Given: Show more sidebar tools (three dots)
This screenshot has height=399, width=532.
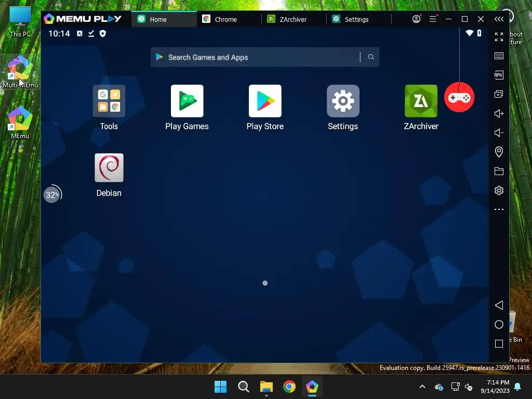Looking at the screenshot, I should (x=499, y=209).
